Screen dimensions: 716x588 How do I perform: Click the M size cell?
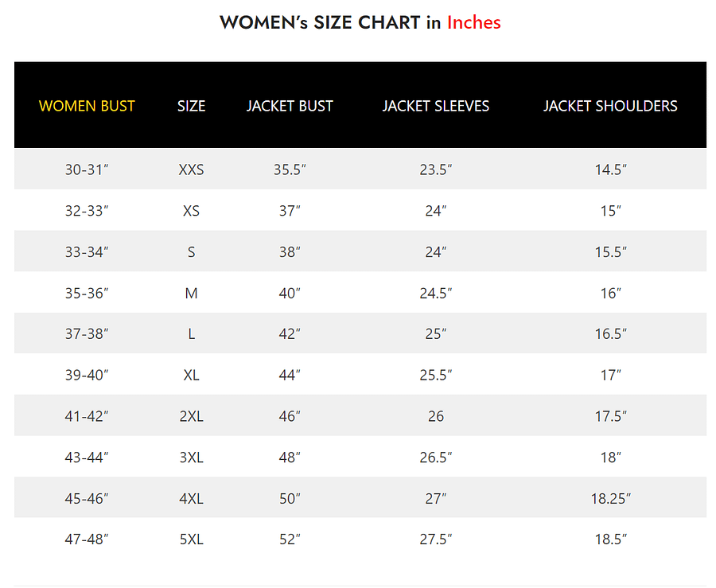[x=191, y=294]
